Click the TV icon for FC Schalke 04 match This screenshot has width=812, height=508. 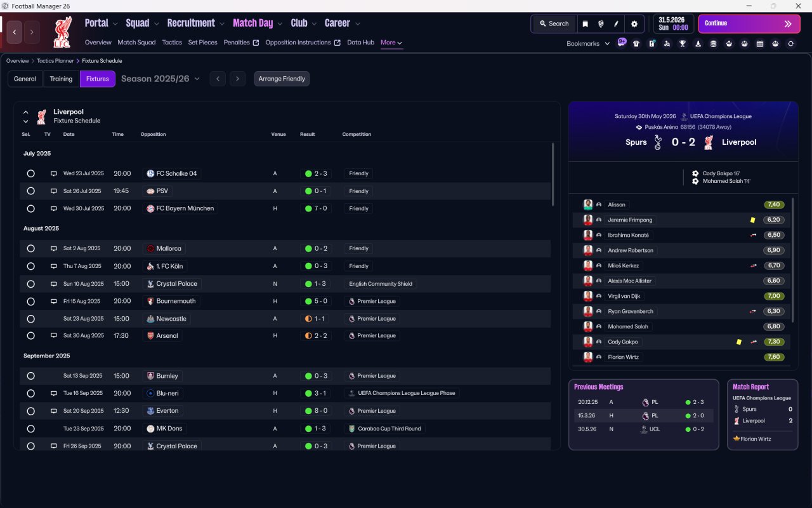(x=54, y=173)
